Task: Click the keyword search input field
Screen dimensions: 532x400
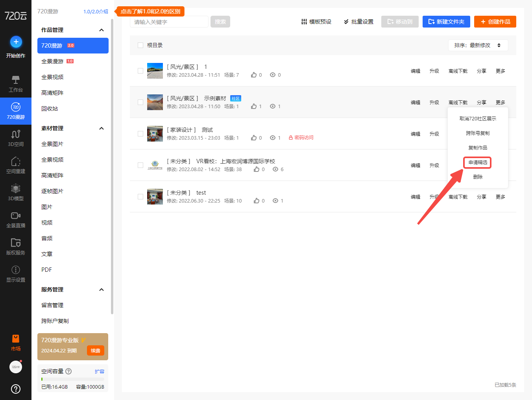Action: [169, 22]
